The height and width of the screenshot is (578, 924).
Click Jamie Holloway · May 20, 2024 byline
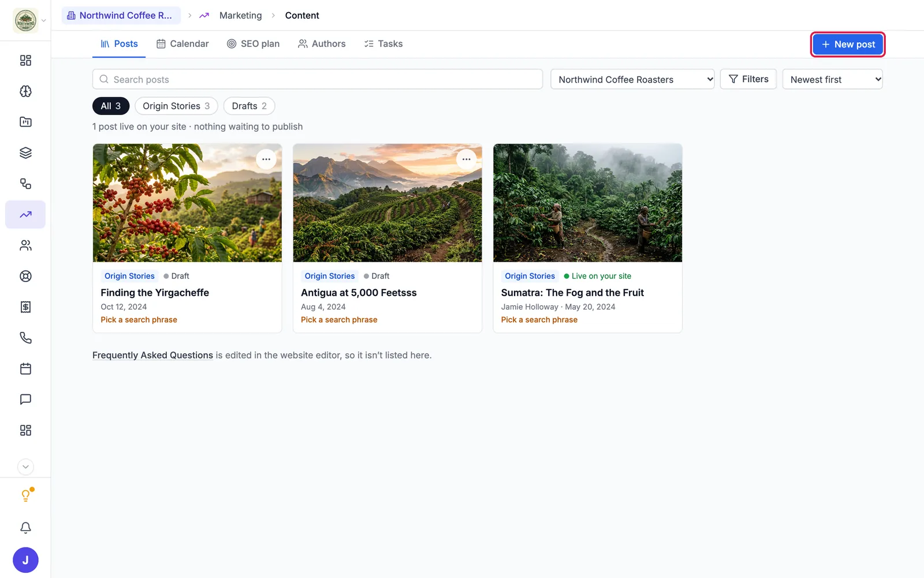pyautogui.click(x=558, y=307)
